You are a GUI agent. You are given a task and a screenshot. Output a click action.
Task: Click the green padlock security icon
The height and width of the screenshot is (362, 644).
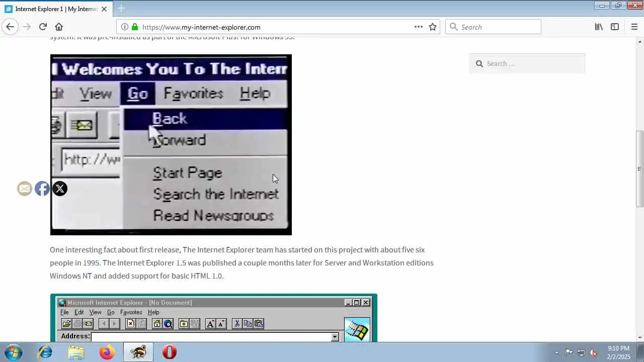134,27
